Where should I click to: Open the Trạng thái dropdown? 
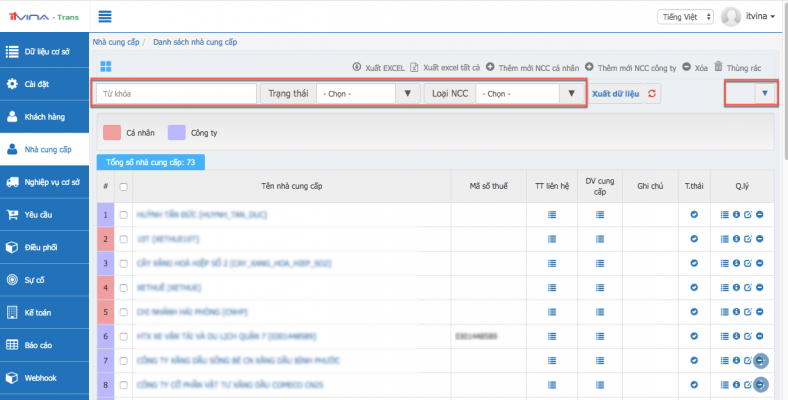click(367, 93)
